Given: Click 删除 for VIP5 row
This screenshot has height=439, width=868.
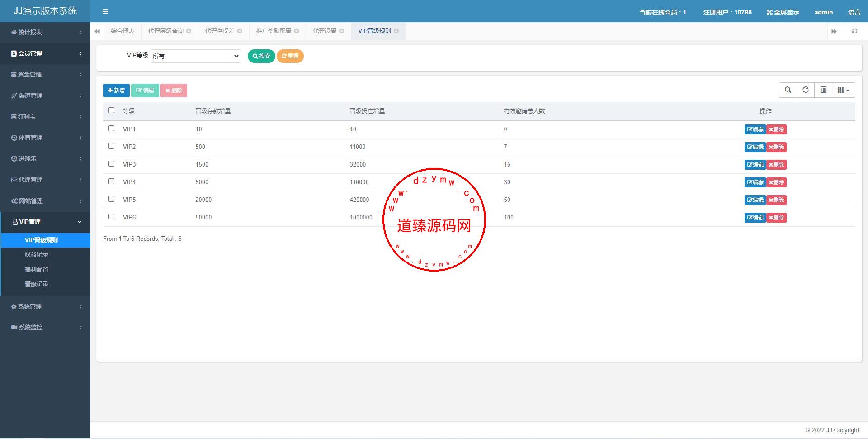Looking at the screenshot, I should 776,200.
